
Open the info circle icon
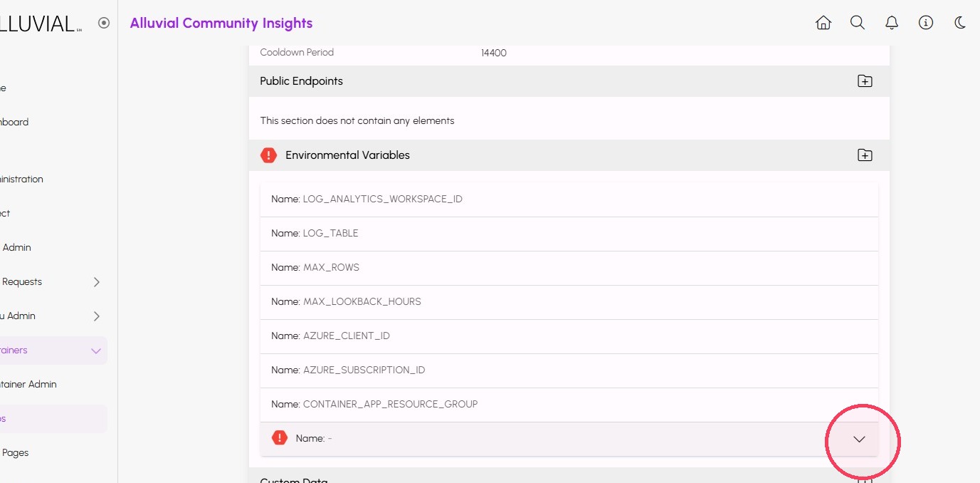tap(926, 23)
